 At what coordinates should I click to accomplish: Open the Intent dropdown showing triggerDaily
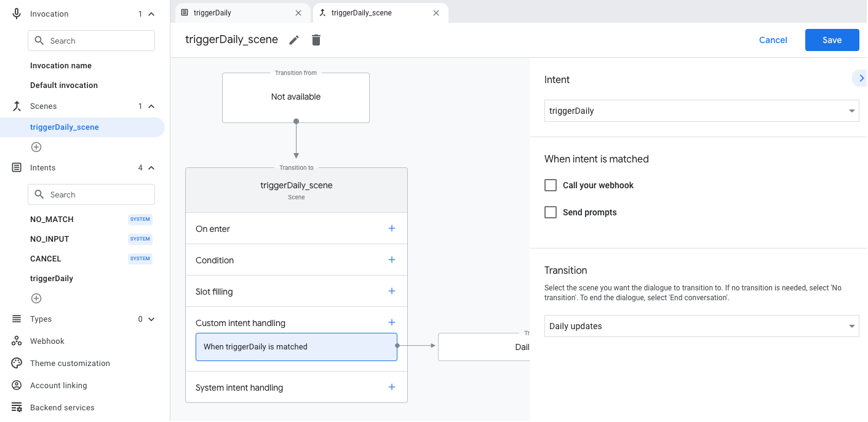click(701, 111)
